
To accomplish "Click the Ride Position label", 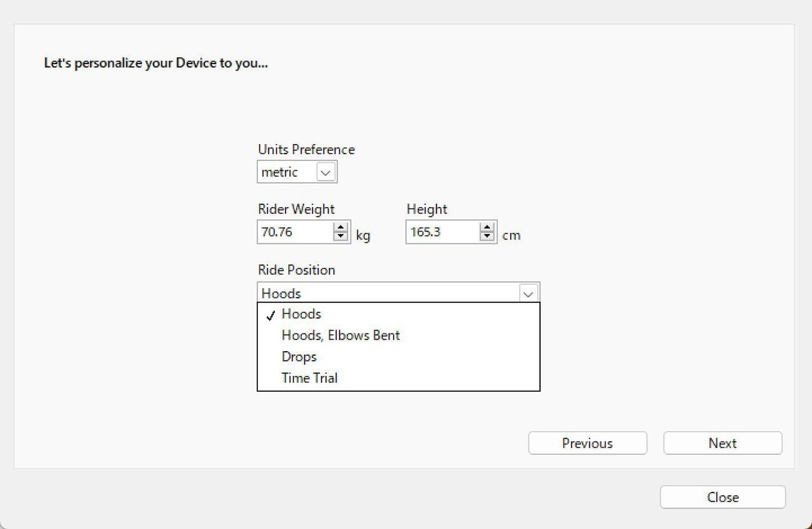I will pos(296,270).
